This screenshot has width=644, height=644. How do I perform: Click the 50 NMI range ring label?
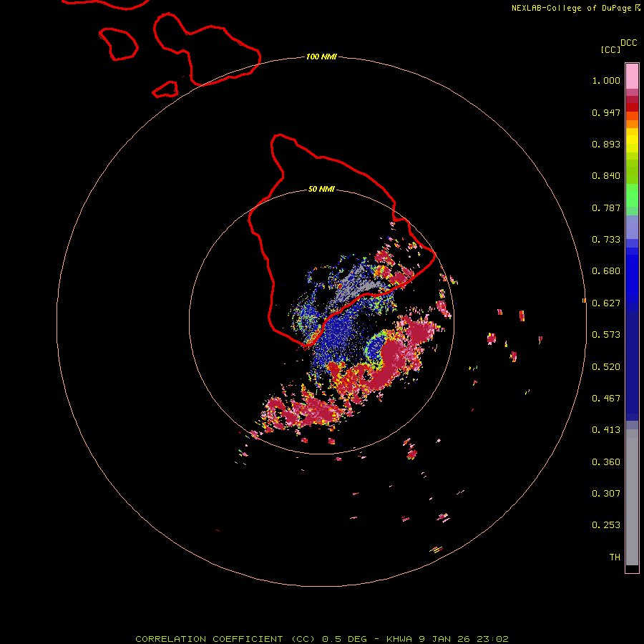pyautogui.click(x=321, y=189)
